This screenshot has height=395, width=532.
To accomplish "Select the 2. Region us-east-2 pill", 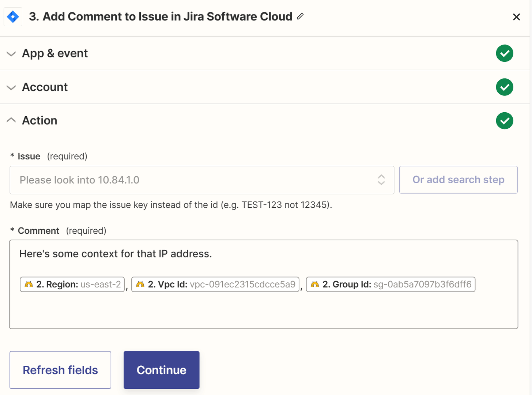I will point(72,284).
